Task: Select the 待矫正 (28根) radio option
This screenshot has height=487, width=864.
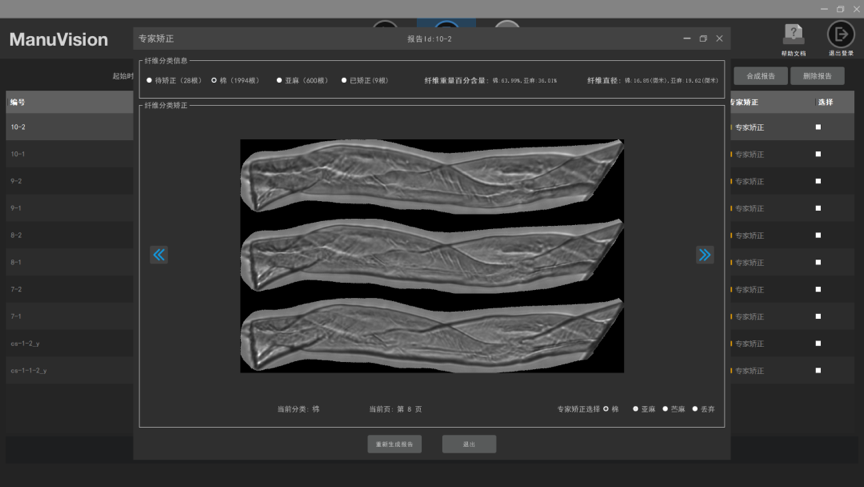Action: pyautogui.click(x=150, y=80)
